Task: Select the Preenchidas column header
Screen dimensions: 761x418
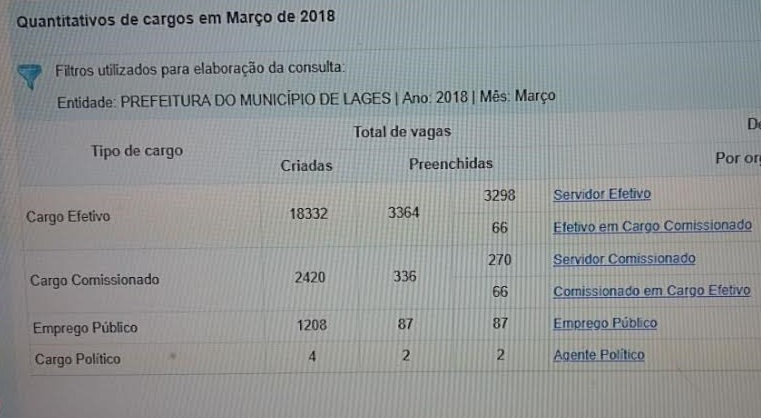Action: click(450, 164)
